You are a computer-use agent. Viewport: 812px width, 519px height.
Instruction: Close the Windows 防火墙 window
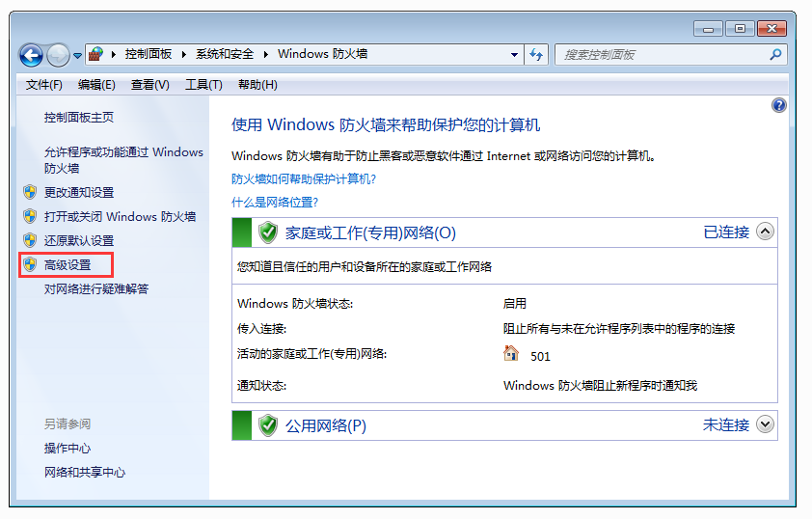click(x=771, y=29)
